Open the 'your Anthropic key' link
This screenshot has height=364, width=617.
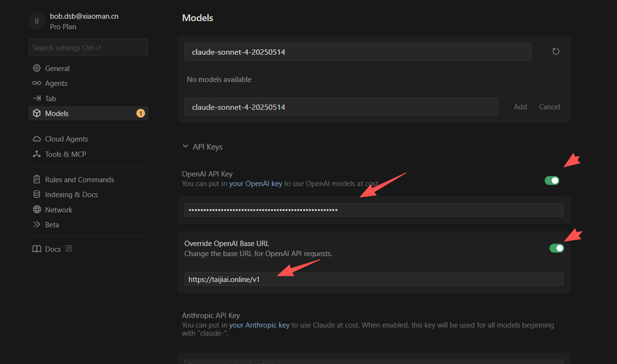259,325
